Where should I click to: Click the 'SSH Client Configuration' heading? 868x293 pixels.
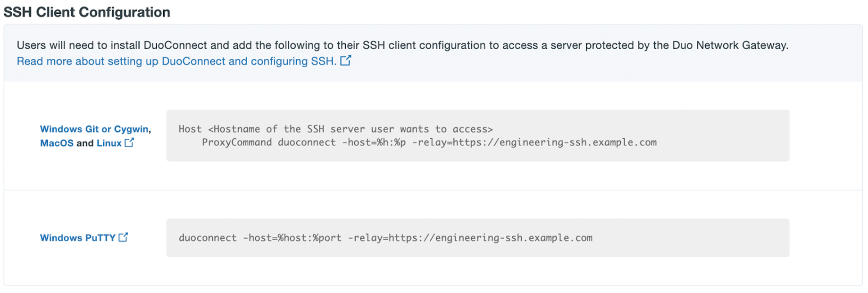(87, 12)
